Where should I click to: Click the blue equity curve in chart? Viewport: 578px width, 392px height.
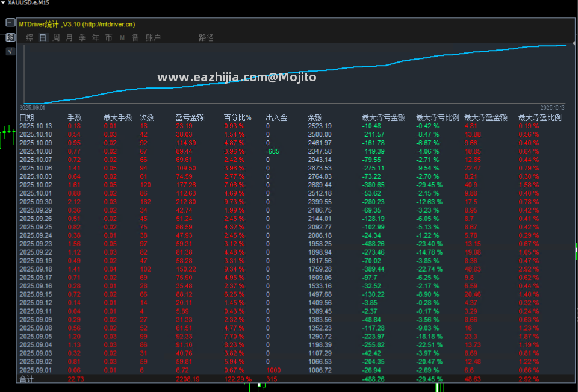(x=295, y=72)
